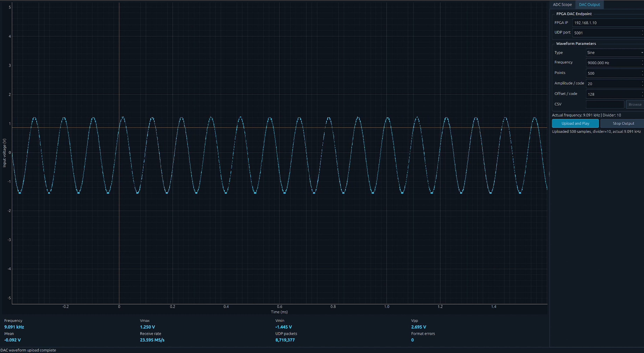The height and width of the screenshot is (353, 644).
Task: Click the 'Input voltage (V)' axis label
Action: coord(4,153)
